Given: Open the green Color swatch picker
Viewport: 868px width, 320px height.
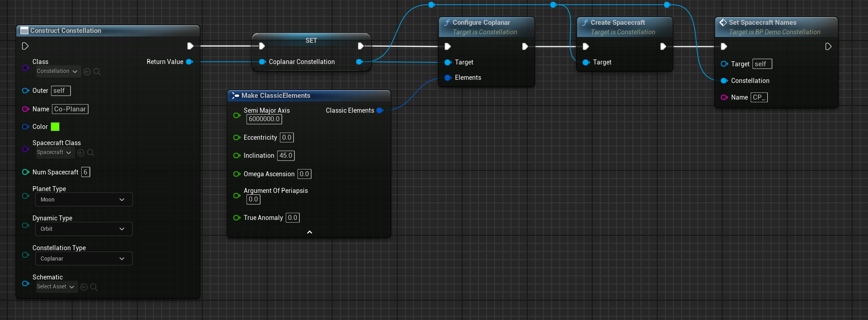Looking at the screenshot, I should click(55, 127).
